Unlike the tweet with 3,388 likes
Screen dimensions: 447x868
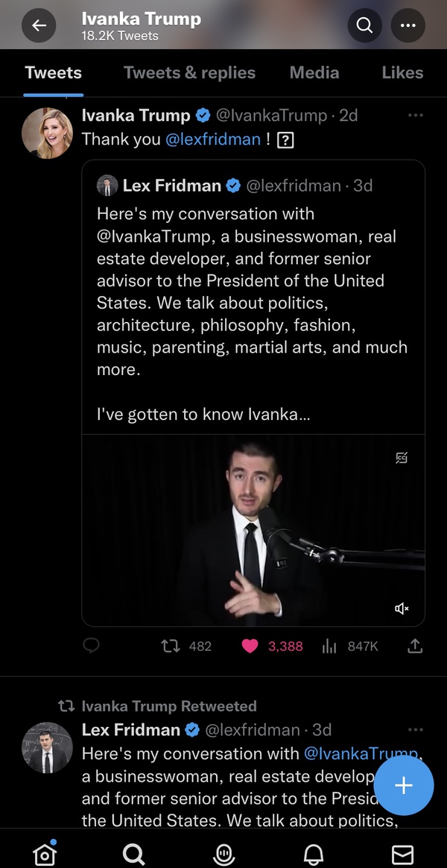[x=250, y=646]
